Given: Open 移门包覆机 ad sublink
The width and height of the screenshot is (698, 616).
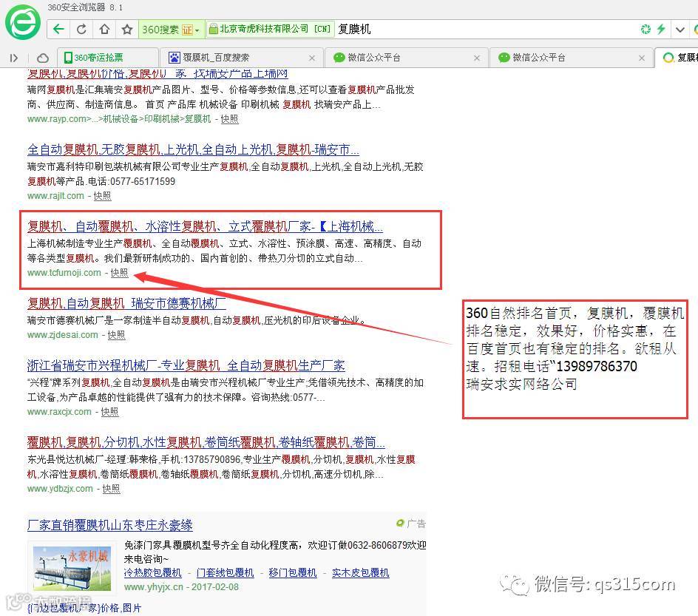Looking at the screenshot, I should click(293, 572).
